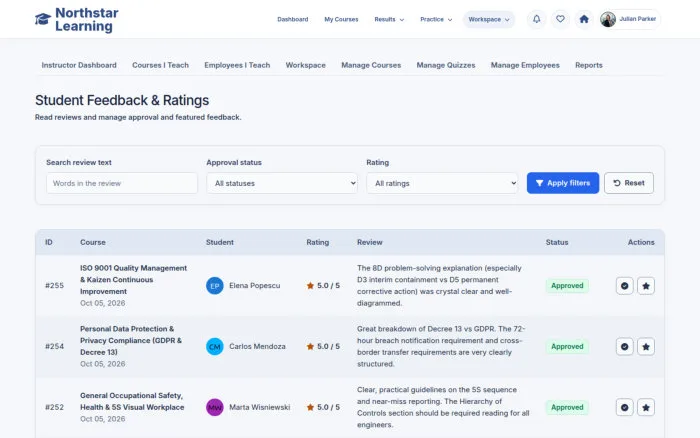Image resolution: width=700 pixels, height=438 pixels.
Task: Click Elena Popescu's EP avatar
Action: point(215,286)
